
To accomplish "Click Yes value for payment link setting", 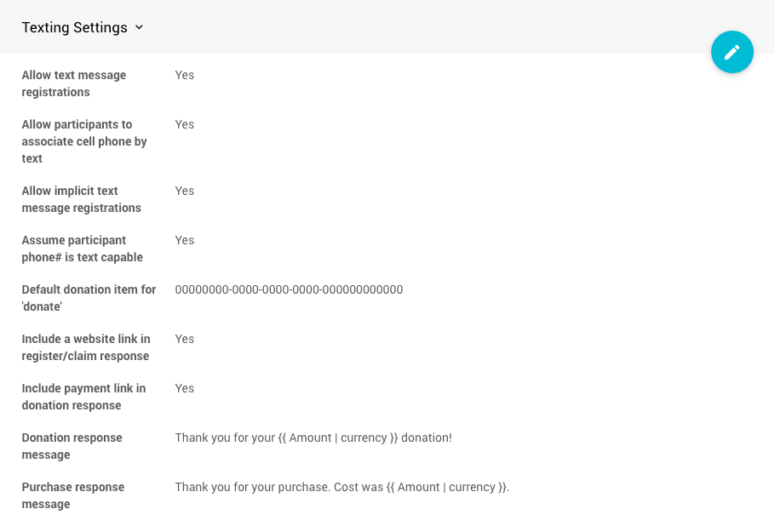I will click(184, 388).
